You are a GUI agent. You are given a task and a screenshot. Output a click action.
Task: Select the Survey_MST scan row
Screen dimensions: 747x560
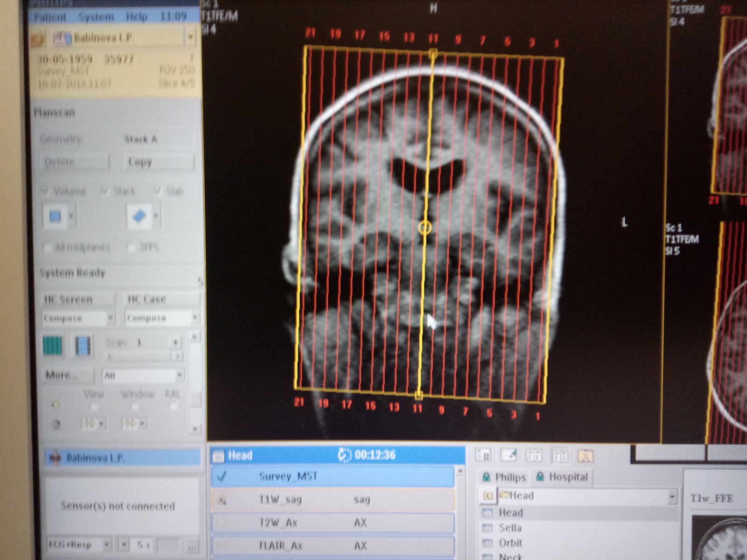[332, 476]
